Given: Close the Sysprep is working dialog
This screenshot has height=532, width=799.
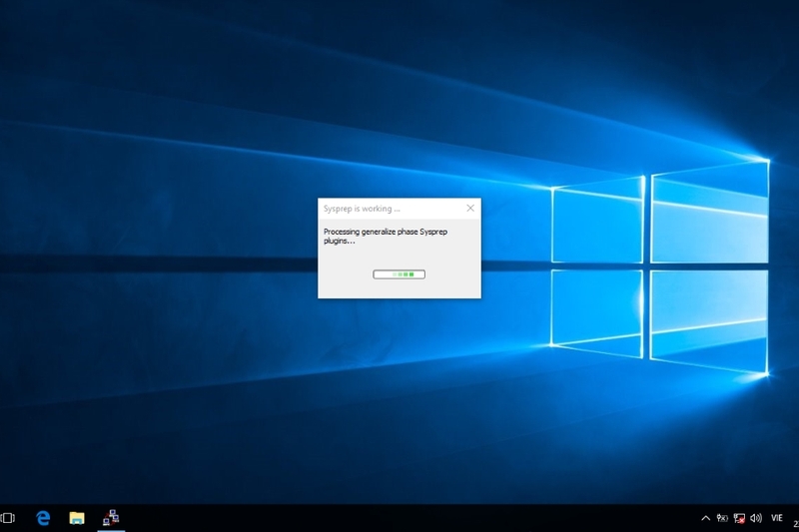Looking at the screenshot, I should 470,209.
